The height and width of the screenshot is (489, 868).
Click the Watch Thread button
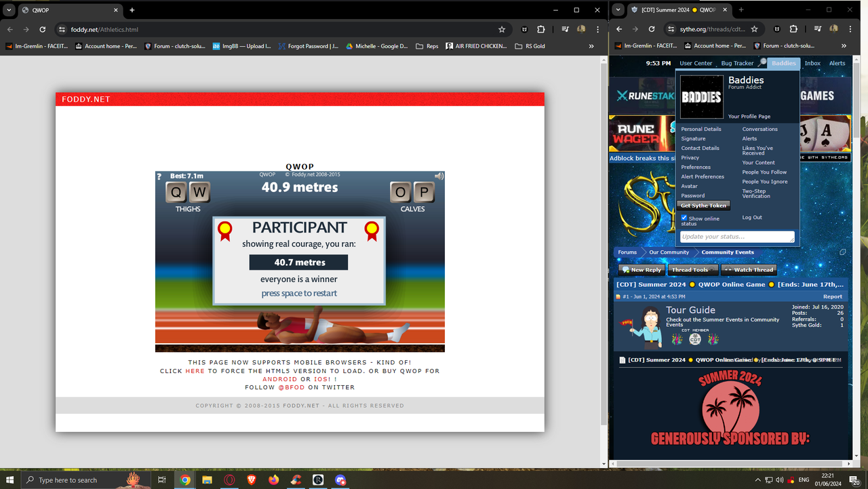(x=748, y=270)
